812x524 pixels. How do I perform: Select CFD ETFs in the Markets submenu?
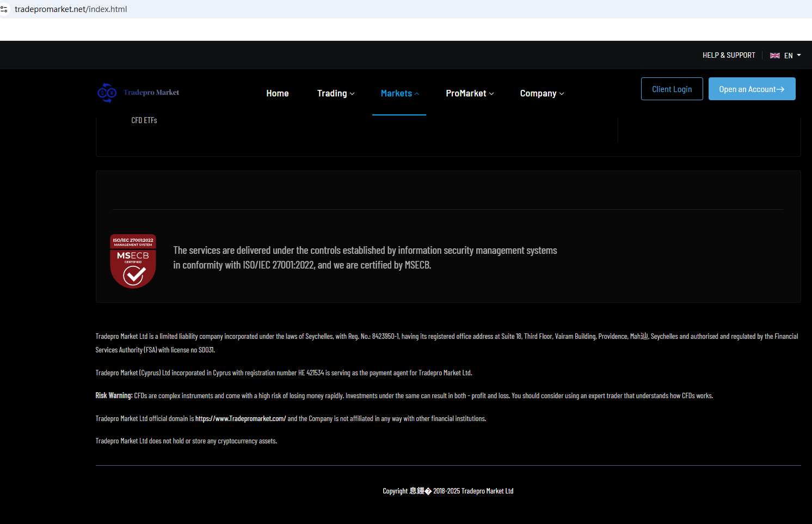click(144, 120)
